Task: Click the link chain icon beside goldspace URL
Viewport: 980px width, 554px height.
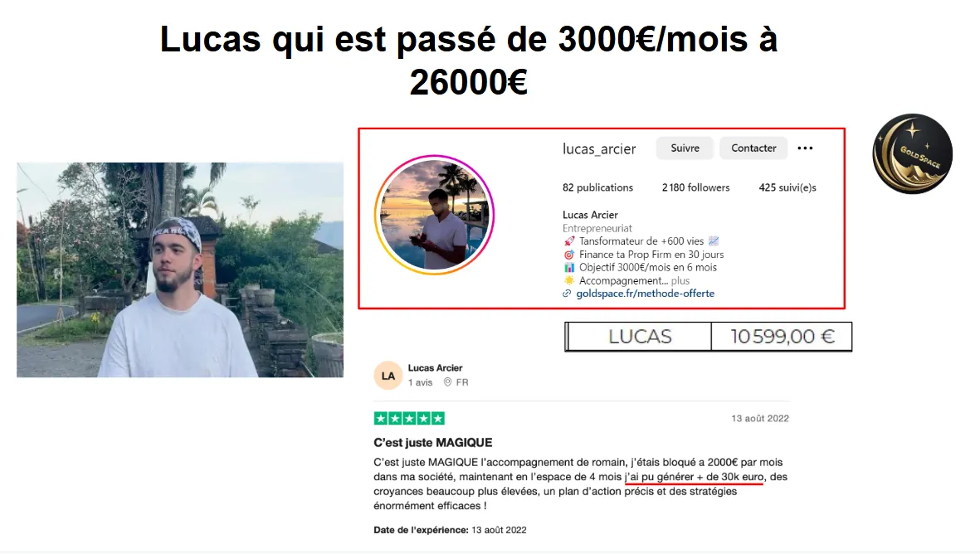Action: (x=567, y=294)
